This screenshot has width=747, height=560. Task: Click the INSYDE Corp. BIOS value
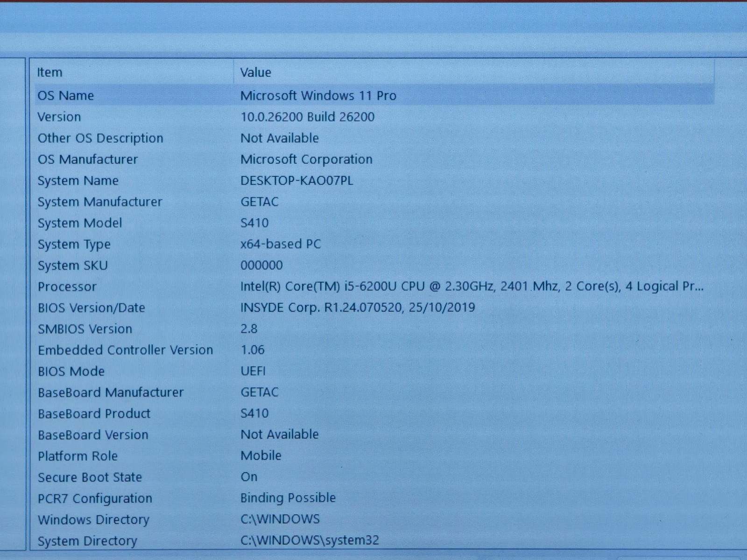(x=358, y=308)
